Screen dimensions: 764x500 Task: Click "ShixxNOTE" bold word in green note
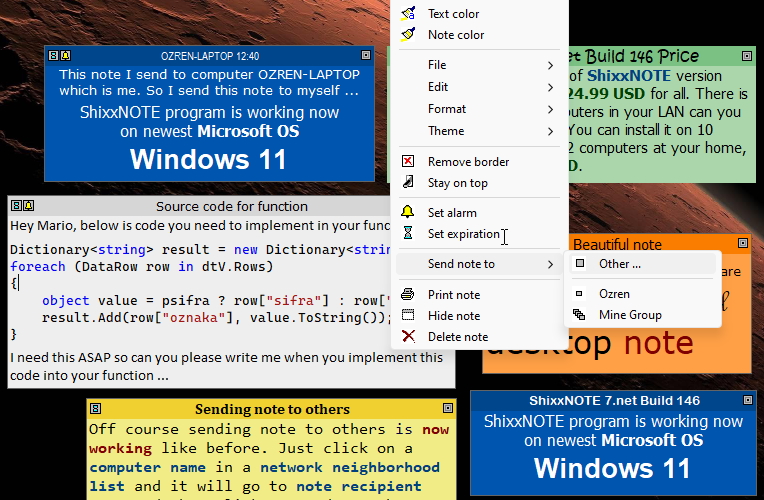629,76
